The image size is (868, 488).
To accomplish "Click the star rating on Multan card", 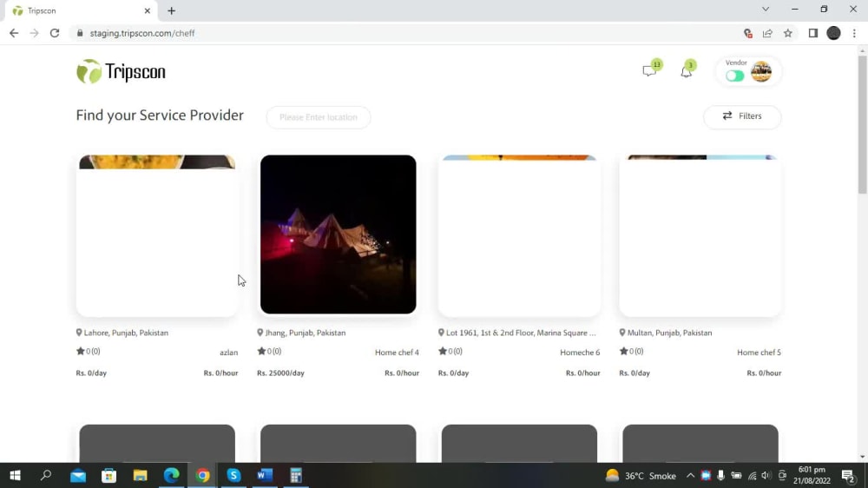I will (631, 351).
